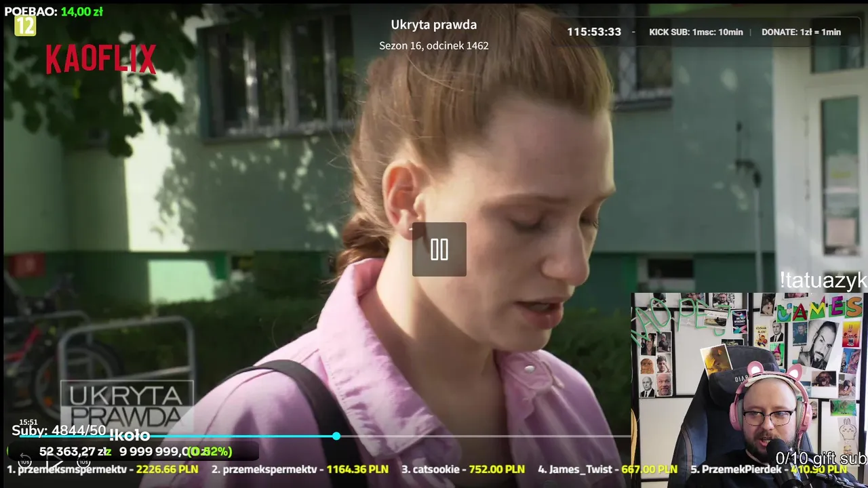The image size is (868, 488).
Task: Click 'DONATE: 1zł = 1min' text
Action: 801,32
